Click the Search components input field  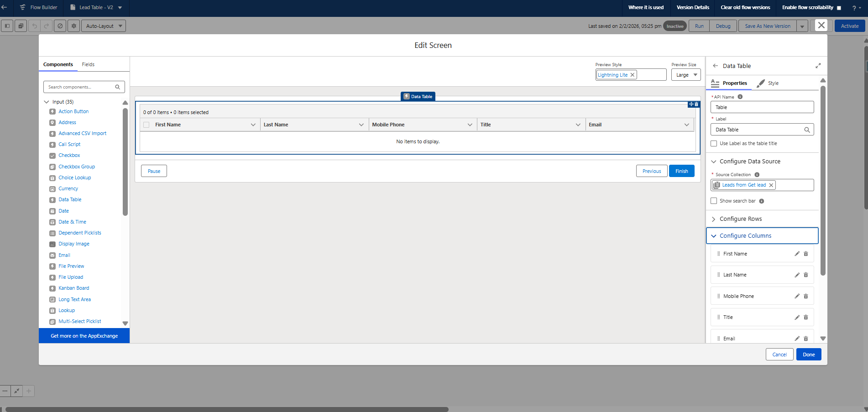coord(80,87)
